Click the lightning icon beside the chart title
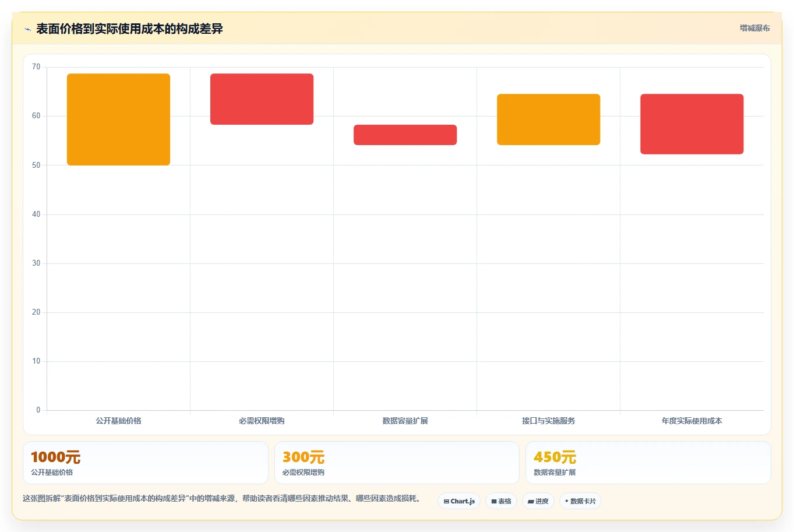This screenshot has height=532, width=794. pyautogui.click(x=27, y=29)
